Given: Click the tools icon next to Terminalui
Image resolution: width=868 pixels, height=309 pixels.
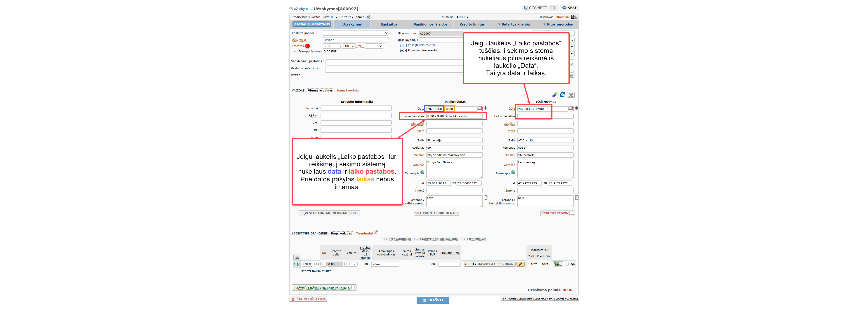Looking at the screenshot, I should [376, 233].
